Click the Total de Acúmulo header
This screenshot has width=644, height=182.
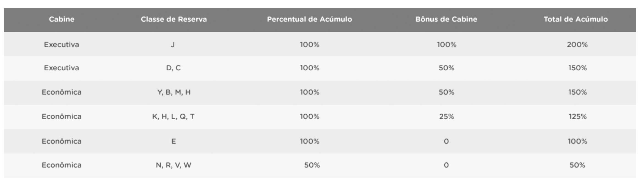(x=576, y=19)
